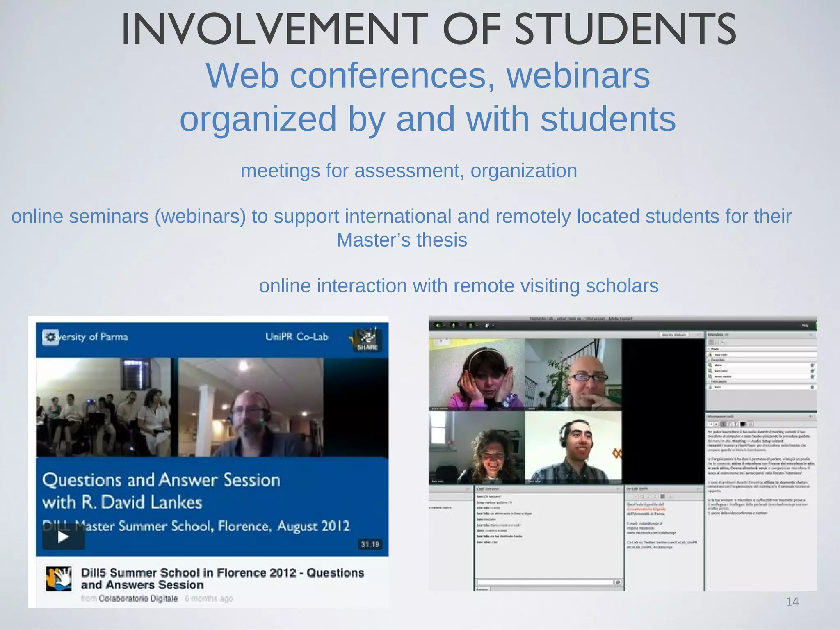
Task: Click the webcam icon in Adobe Connect toolbar
Action: [x=470, y=326]
